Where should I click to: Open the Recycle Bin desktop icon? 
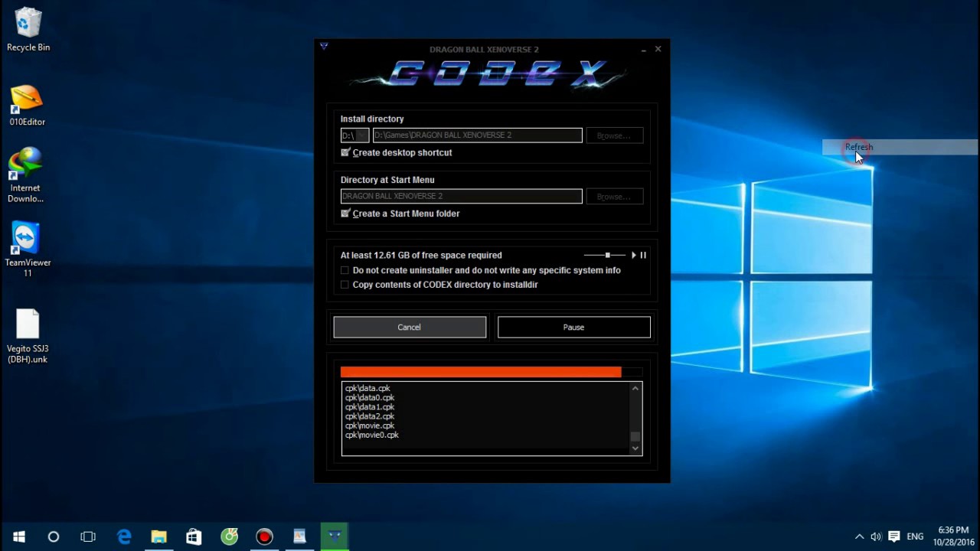28,29
